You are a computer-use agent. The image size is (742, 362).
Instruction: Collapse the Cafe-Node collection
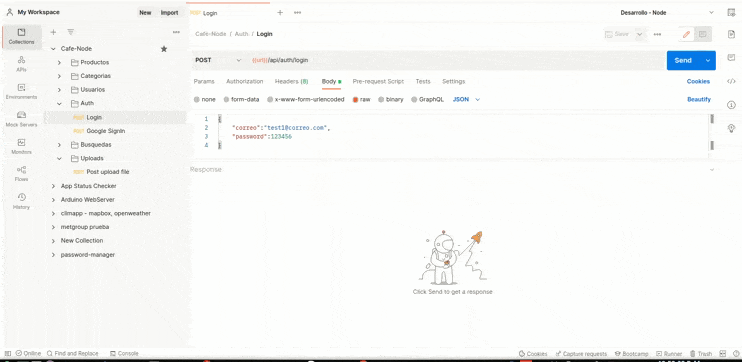click(53, 49)
